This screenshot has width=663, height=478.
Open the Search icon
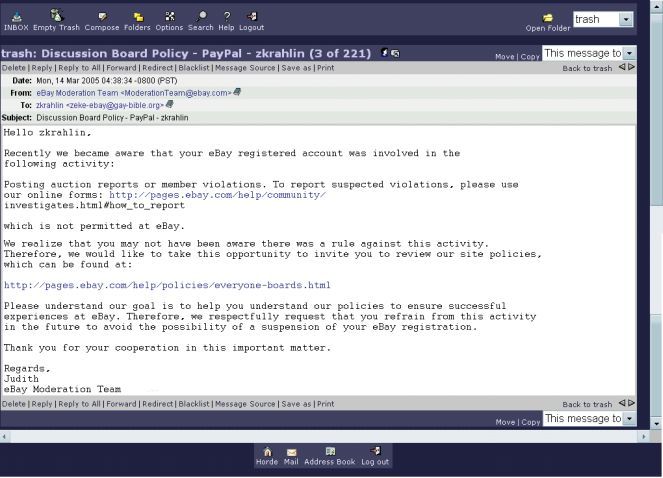pos(201,17)
